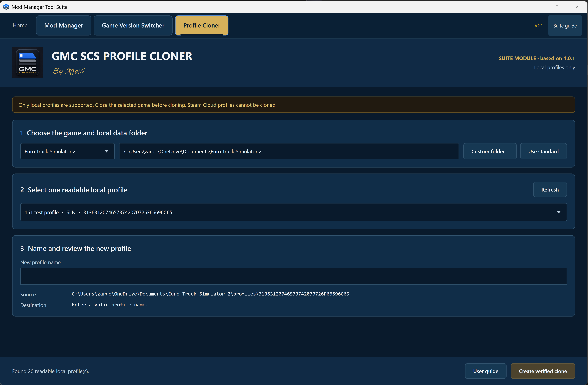Click the New profile name input field
Screen dimensions: 588x385
[293, 276]
